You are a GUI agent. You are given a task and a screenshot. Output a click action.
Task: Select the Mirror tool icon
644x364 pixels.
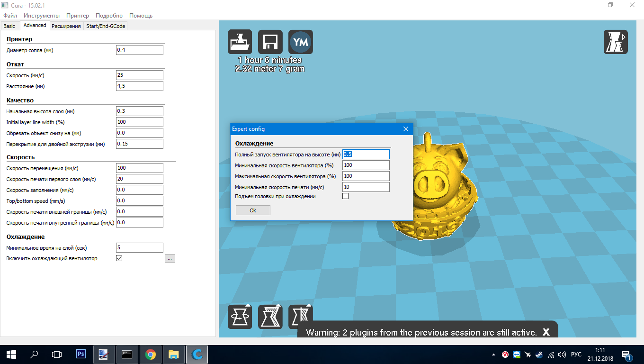click(301, 317)
